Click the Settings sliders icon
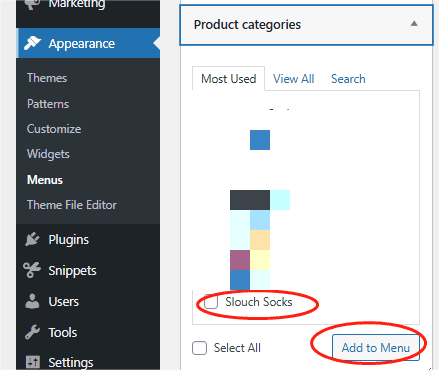The height and width of the screenshot is (370, 439). 33,362
